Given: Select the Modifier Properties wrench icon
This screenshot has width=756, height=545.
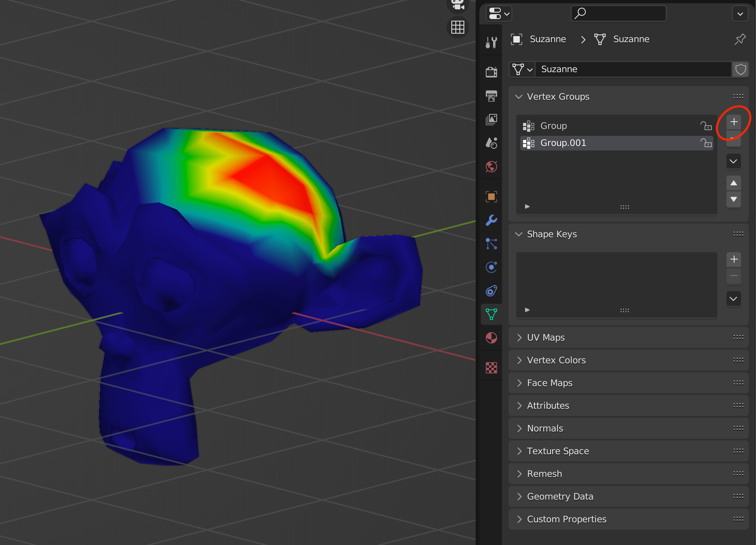Looking at the screenshot, I should pos(491,220).
